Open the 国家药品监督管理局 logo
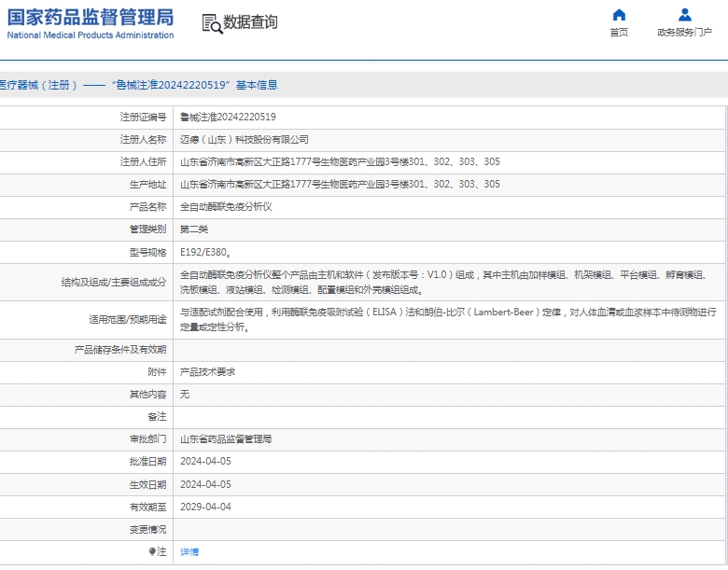The image size is (728, 570). tap(91, 23)
